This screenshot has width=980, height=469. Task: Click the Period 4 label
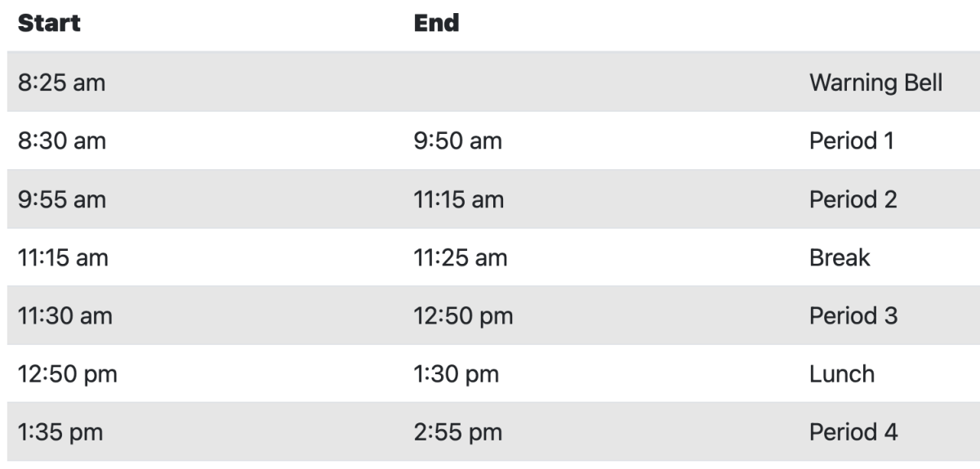[x=853, y=432]
